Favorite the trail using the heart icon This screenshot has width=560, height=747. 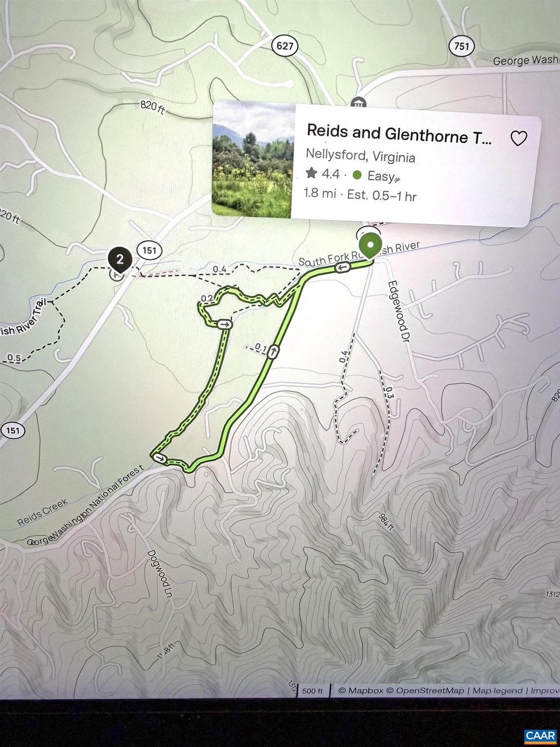click(519, 139)
